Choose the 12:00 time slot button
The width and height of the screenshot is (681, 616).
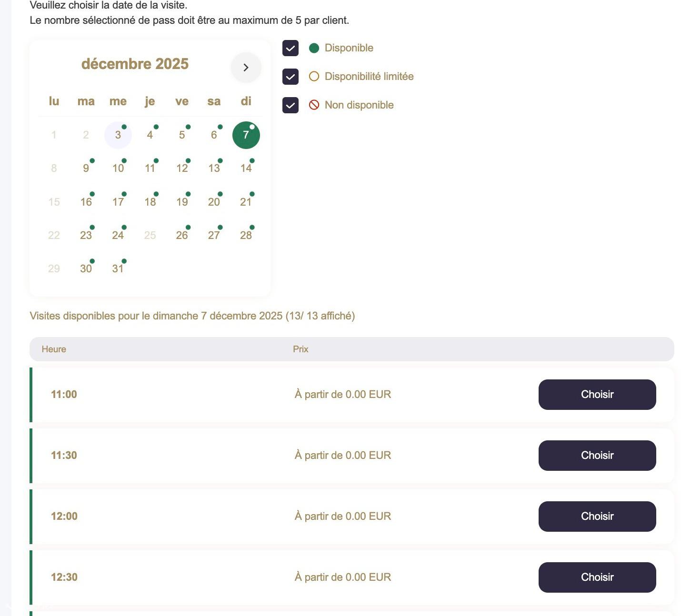click(597, 517)
